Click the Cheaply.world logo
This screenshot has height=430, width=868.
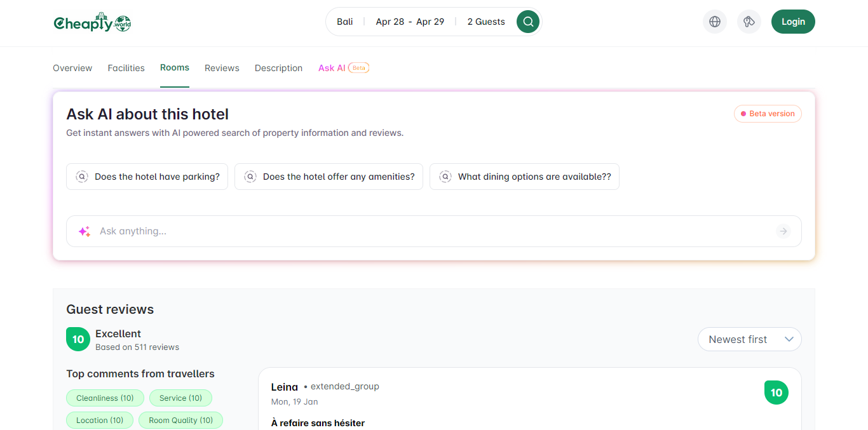92,22
